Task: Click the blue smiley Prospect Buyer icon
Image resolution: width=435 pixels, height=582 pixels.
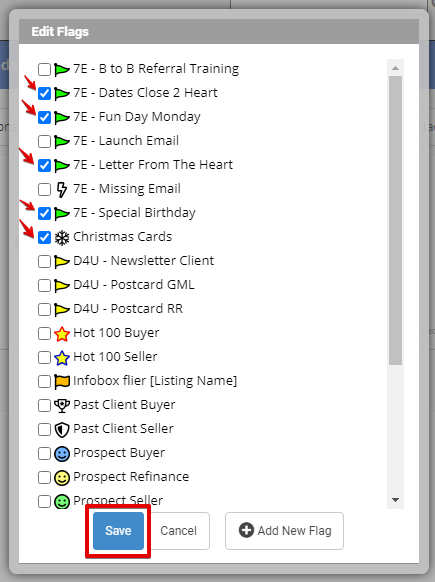Action: (x=62, y=454)
